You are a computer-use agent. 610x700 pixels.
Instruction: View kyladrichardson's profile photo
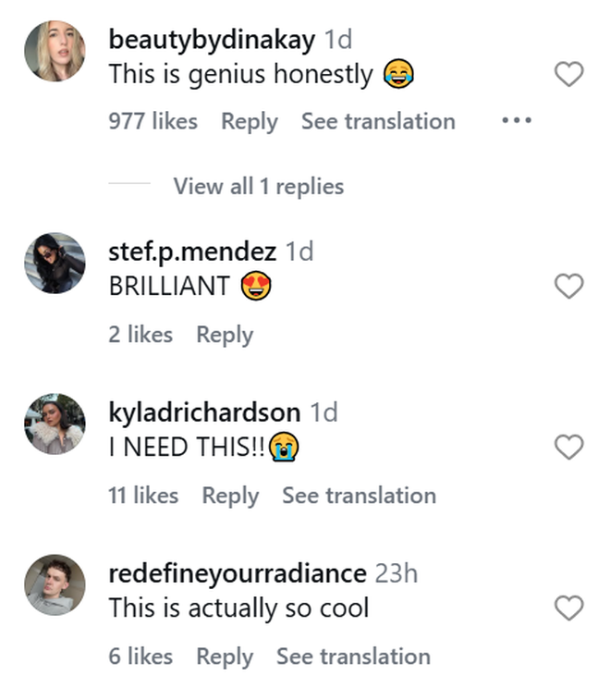pyautogui.click(x=55, y=424)
